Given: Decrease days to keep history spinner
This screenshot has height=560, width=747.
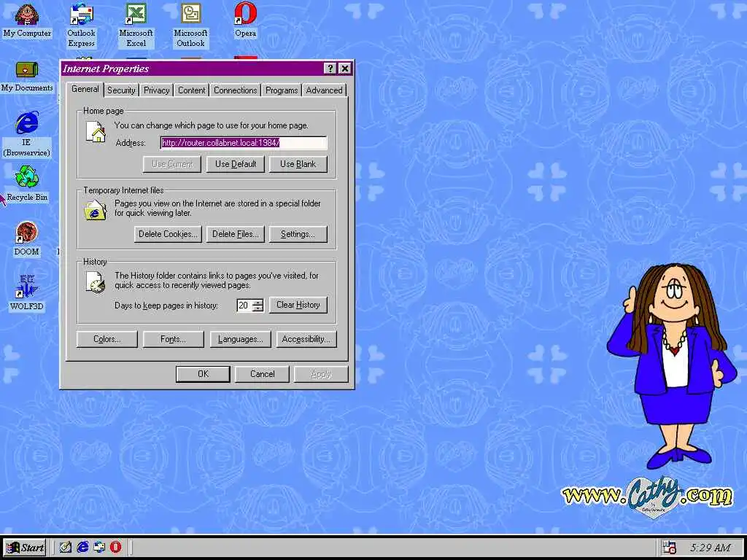Looking at the screenshot, I should point(258,308).
